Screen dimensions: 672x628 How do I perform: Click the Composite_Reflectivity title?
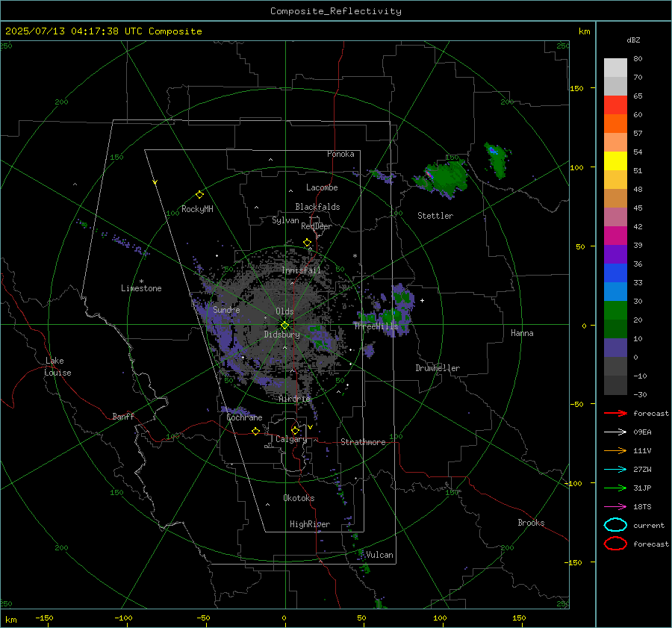click(x=335, y=11)
